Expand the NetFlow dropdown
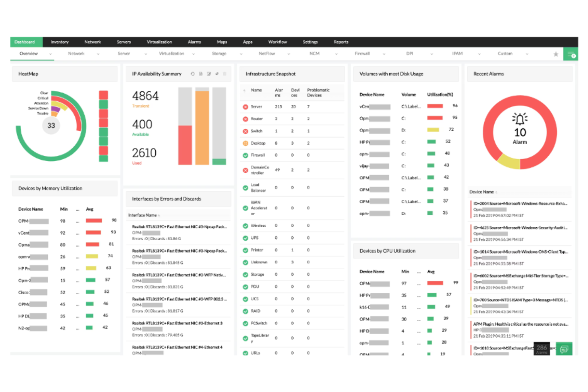This screenshot has height=392, width=588. click(289, 54)
